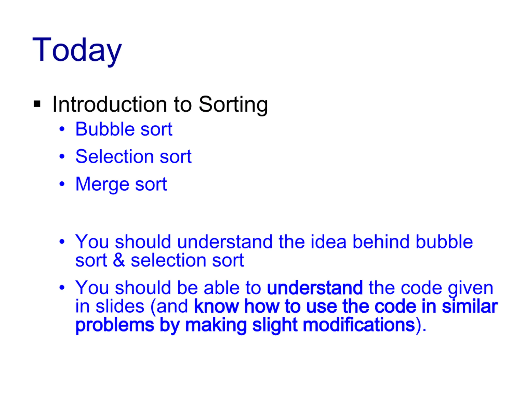Viewport: 532px width, 399px height.
Task: Click the "Today" slide title
Action: (x=77, y=52)
